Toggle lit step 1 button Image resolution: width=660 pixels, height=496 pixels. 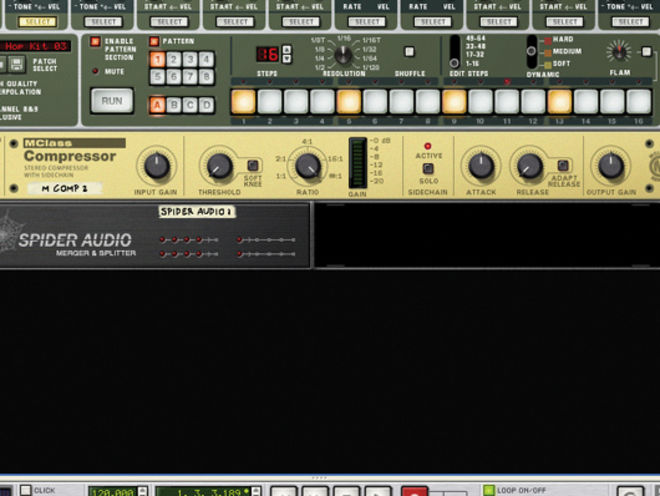click(243, 101)
